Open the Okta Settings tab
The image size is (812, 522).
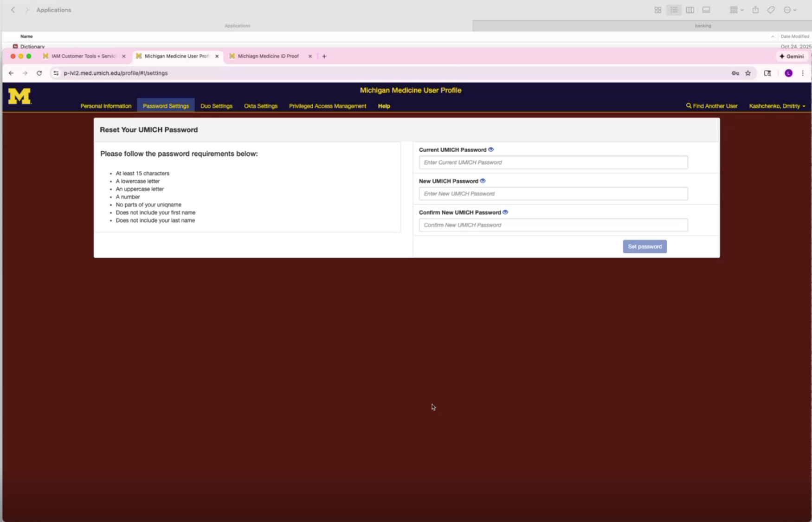coord(260,106)
